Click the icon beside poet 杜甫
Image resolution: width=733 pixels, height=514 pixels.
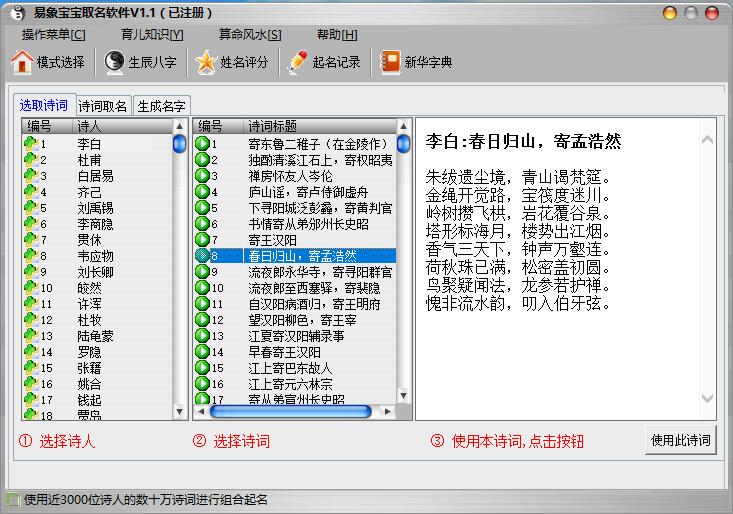pos(31,159)
